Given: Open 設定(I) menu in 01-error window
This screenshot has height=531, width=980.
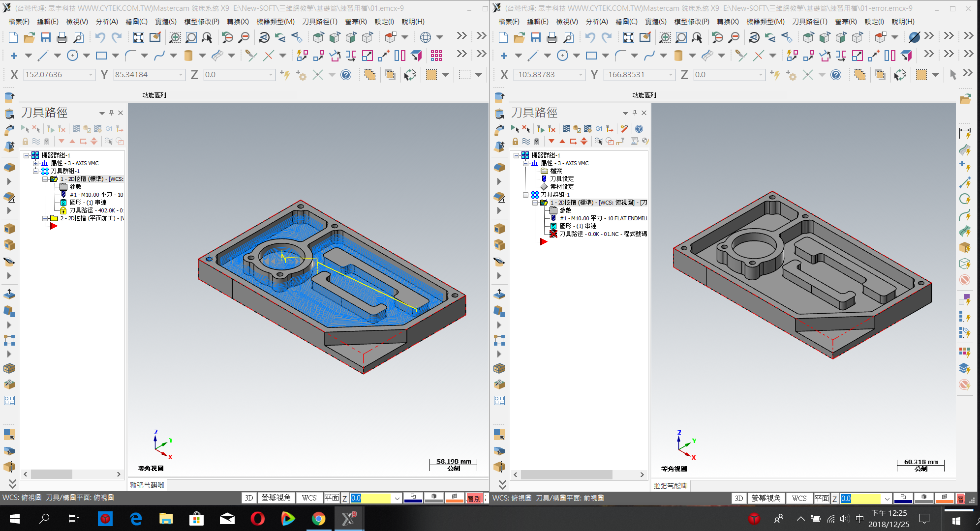Looking at the screenshot, I should point(874,22).
